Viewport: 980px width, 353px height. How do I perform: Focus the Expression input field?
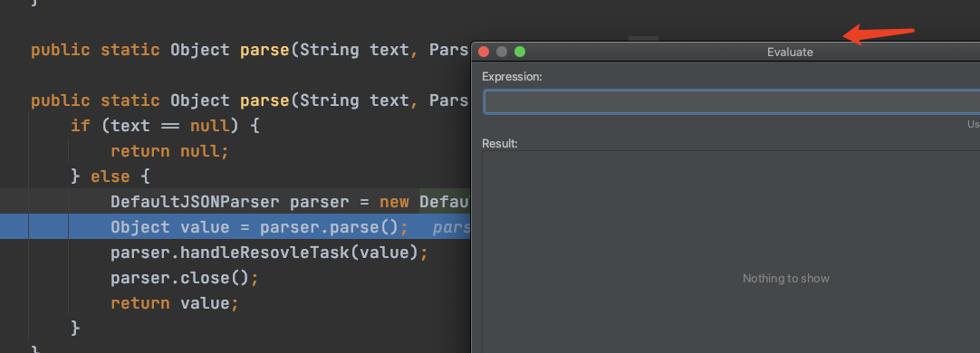pos(731,102)
